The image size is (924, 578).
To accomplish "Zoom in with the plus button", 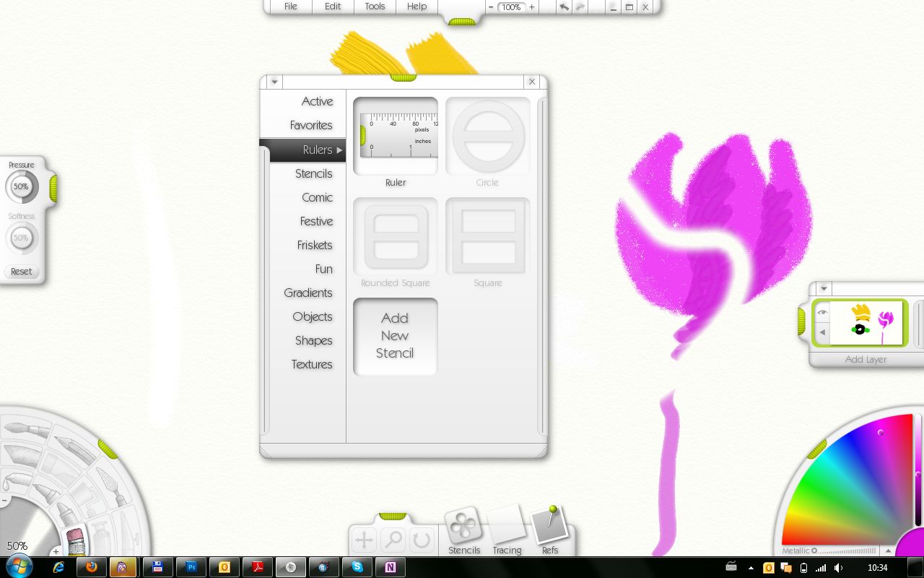I will click(532, 7).
